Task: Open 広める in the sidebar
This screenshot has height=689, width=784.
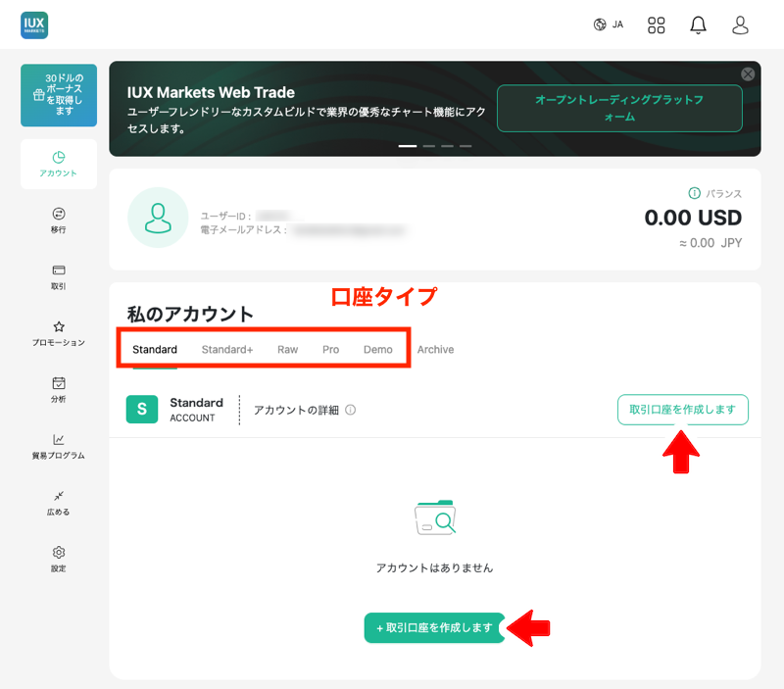Action: click(59, 503)
